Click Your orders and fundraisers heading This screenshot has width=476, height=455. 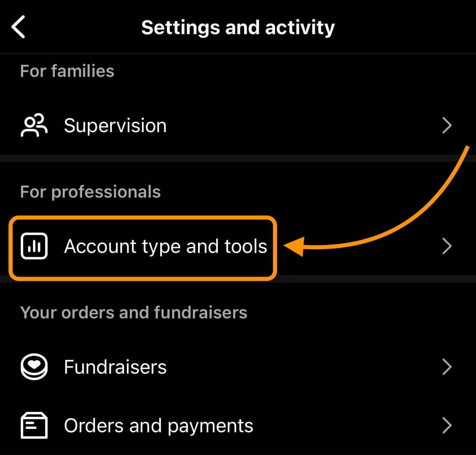[x=133, y=312]
